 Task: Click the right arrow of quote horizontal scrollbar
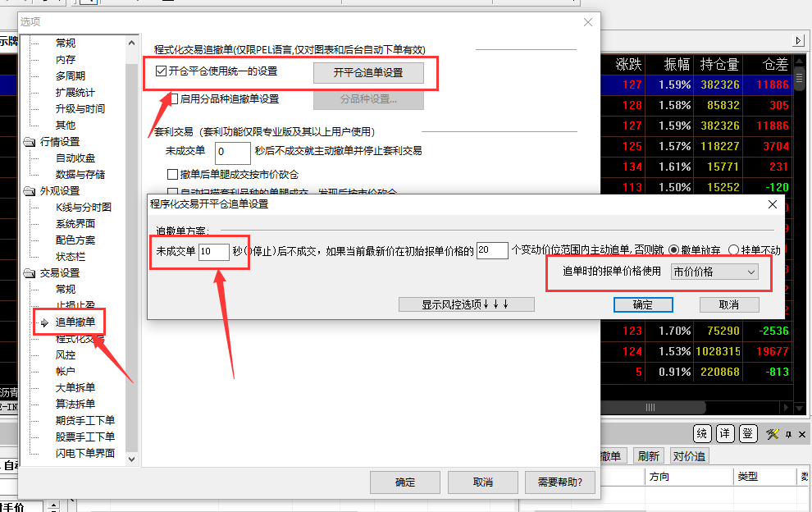pyautogui.click(x=785, y=407)
